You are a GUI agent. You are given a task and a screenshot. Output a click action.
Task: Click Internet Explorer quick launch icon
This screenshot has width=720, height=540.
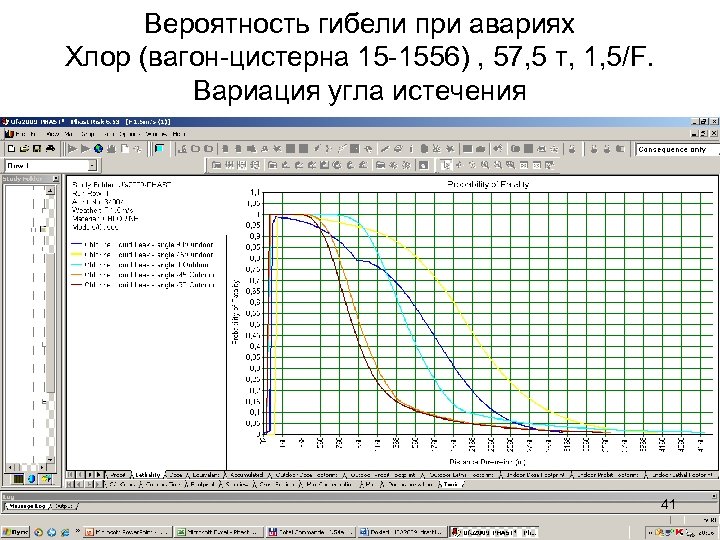click(65, 532)
